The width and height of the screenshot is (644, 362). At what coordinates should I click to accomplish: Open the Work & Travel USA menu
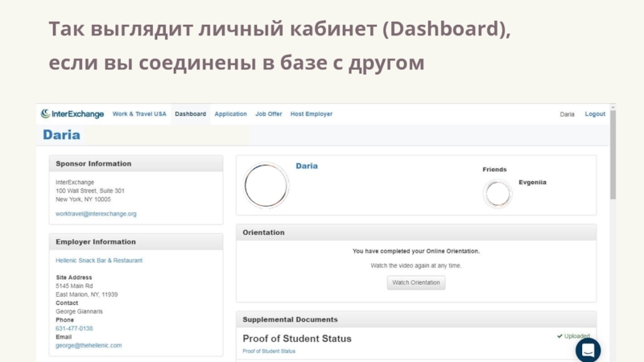coord(139,114)
